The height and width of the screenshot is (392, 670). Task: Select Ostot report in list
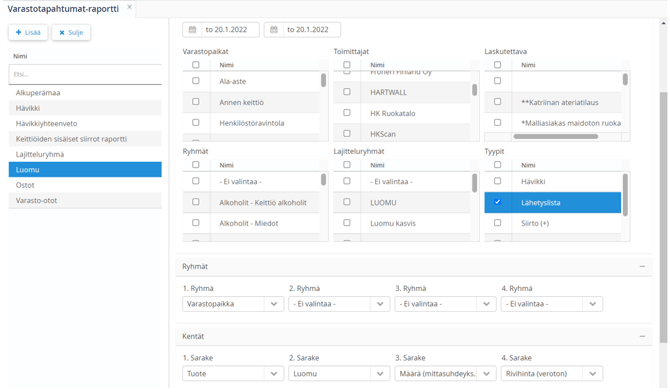85,185
